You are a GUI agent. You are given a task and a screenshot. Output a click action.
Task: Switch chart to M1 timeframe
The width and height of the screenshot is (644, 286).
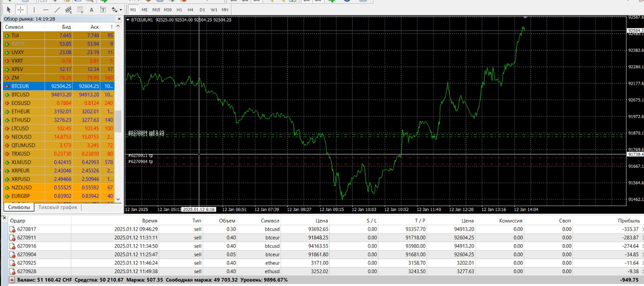pos(133,10)
